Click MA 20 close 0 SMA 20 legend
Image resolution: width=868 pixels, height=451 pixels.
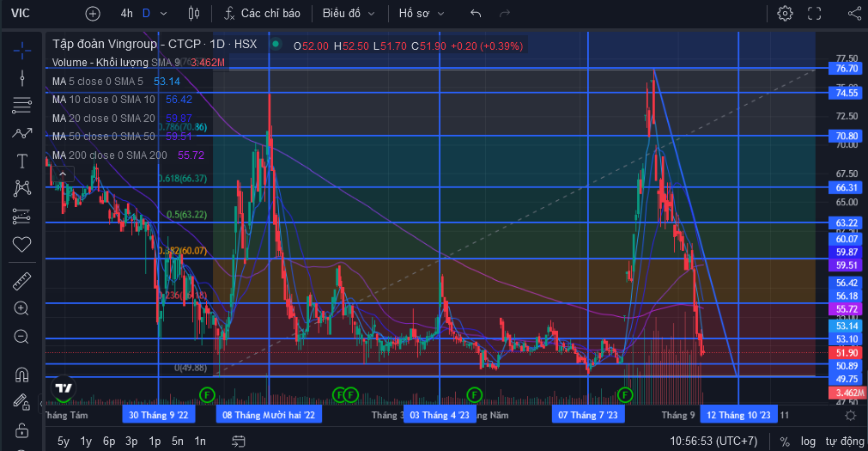104,118
